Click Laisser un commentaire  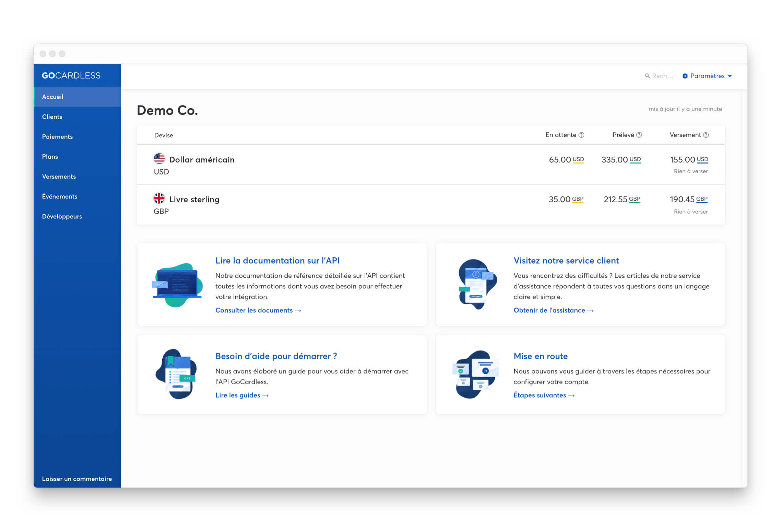(x=77, y=479)
